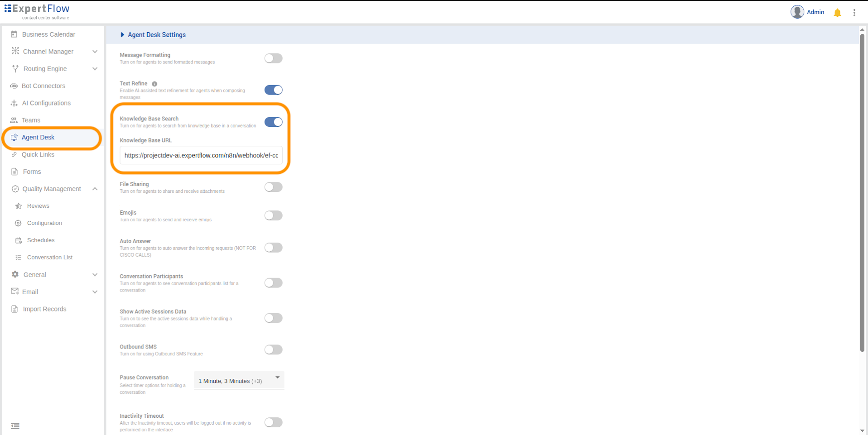The width and height of the screenshot is (868, 435).
Task: Collapse Quality Management chevron
Action: [95, 189]
